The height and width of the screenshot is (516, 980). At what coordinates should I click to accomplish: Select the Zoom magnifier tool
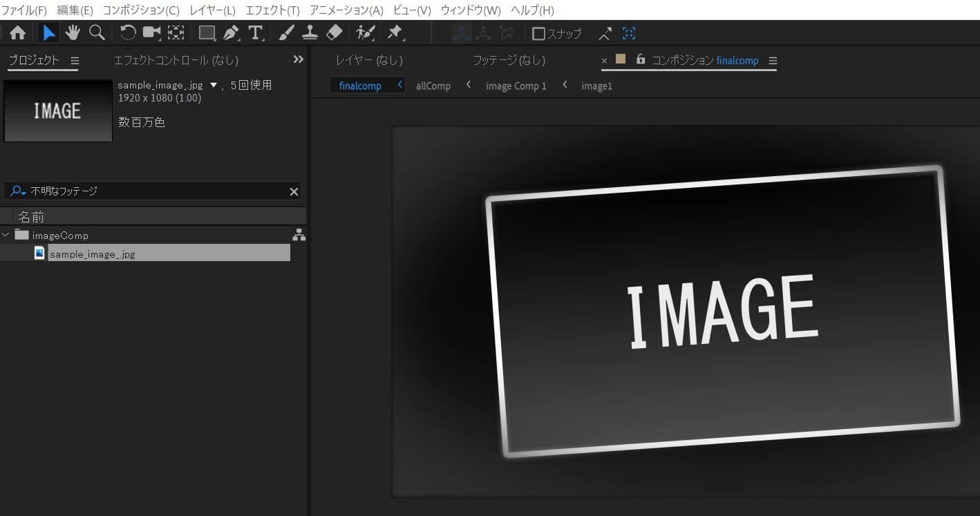pyautogui.click(x=97, y=32)
